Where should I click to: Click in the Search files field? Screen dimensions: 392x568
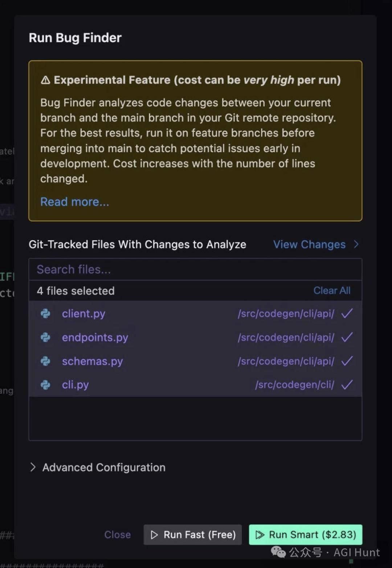[195, 269]
